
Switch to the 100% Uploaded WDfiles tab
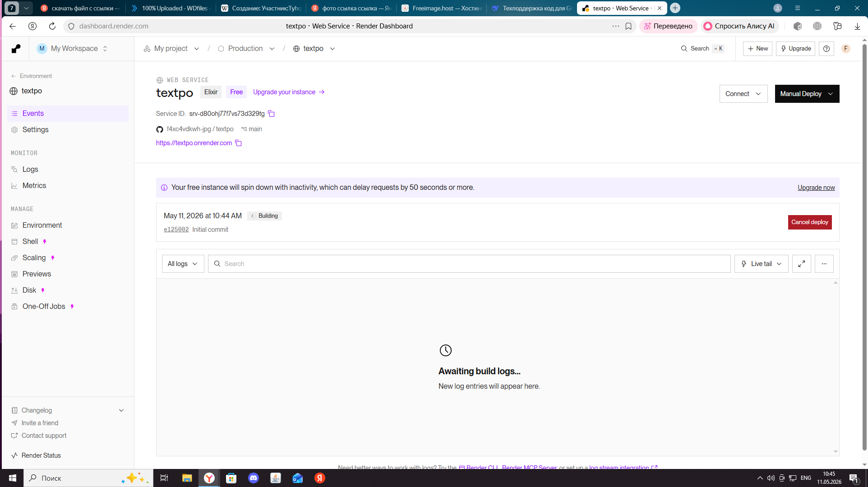[x=171, y=8]
